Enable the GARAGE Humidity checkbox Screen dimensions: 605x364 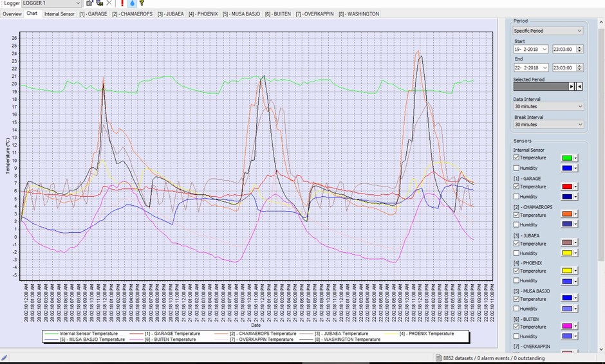pyautogui.click(x=517, y=197)
